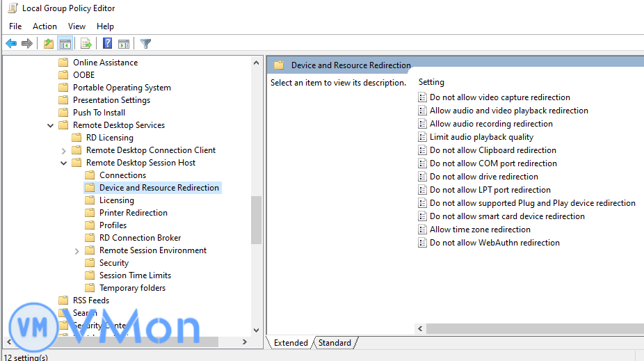This screenshot has width=644, height=361.
Task: Toggle the Show/Hide Action Pane icon
Action: (x=124, y=44)
